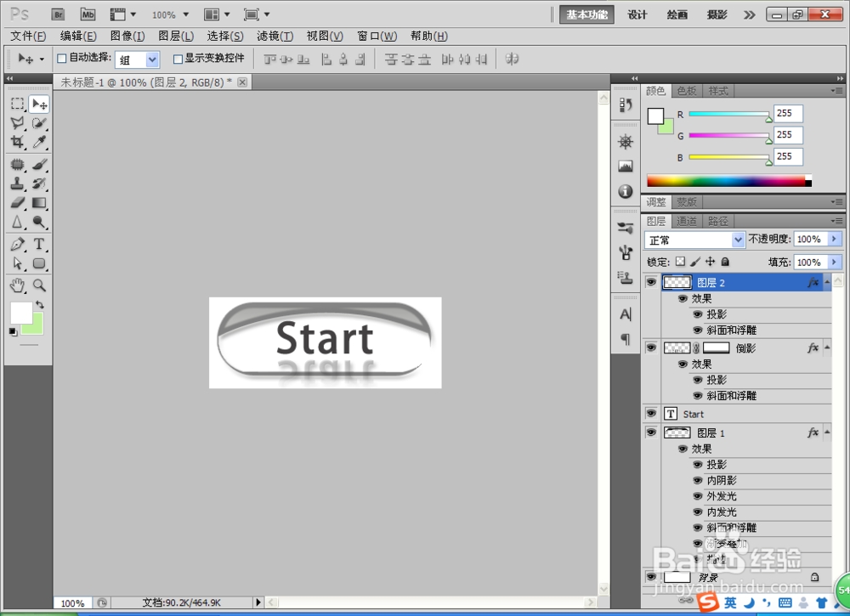Select the Path Selection tool

pyautogui.click(x=17, y=263)
